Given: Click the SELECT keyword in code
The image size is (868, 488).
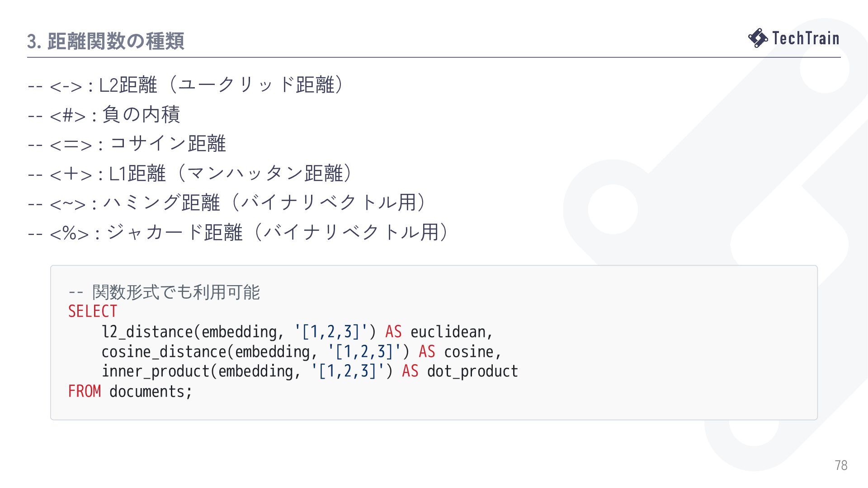Looking at the screenshot, I should click(x=93, y=311).
